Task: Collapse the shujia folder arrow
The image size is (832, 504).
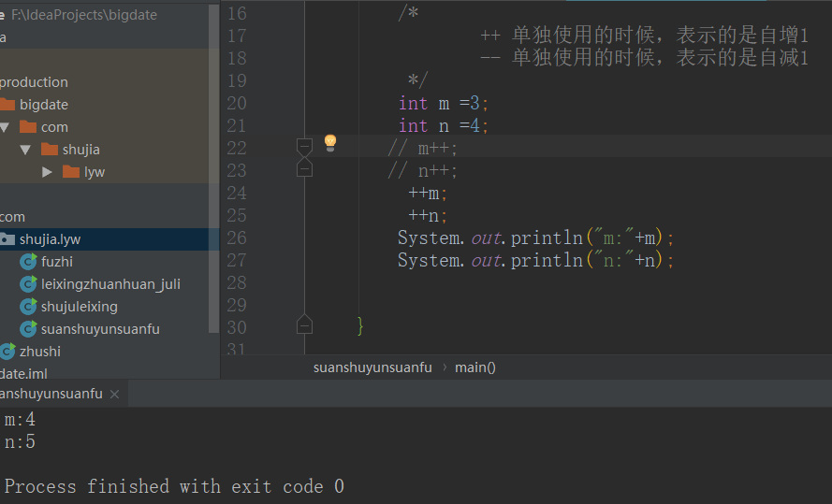Action: pos(25,150)
